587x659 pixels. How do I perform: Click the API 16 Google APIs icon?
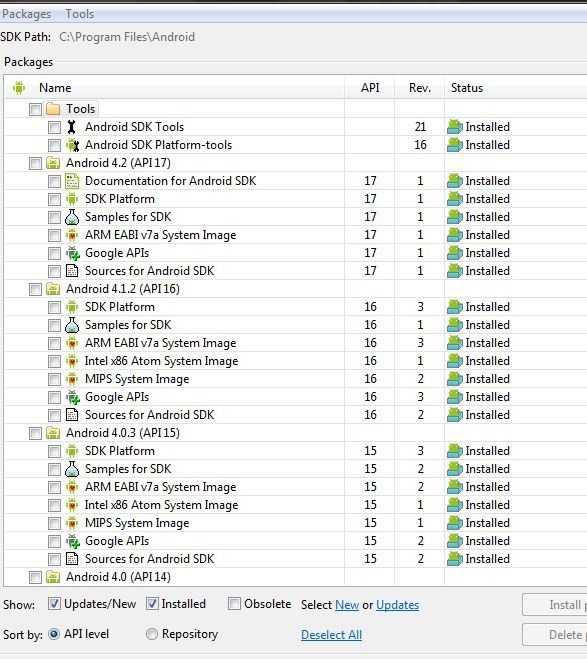click(x=72, y=397)
